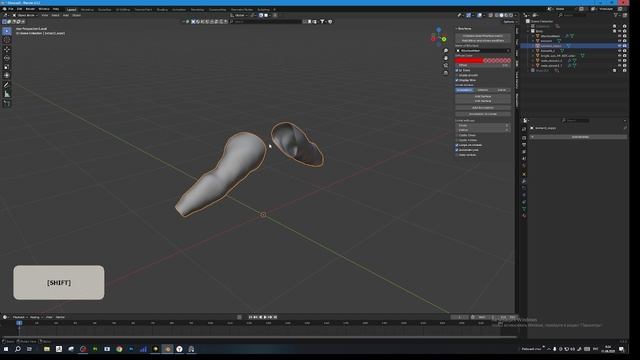Select the Transform tool
The width and height of the screenshot is (640, 360).
pos(7,76)
